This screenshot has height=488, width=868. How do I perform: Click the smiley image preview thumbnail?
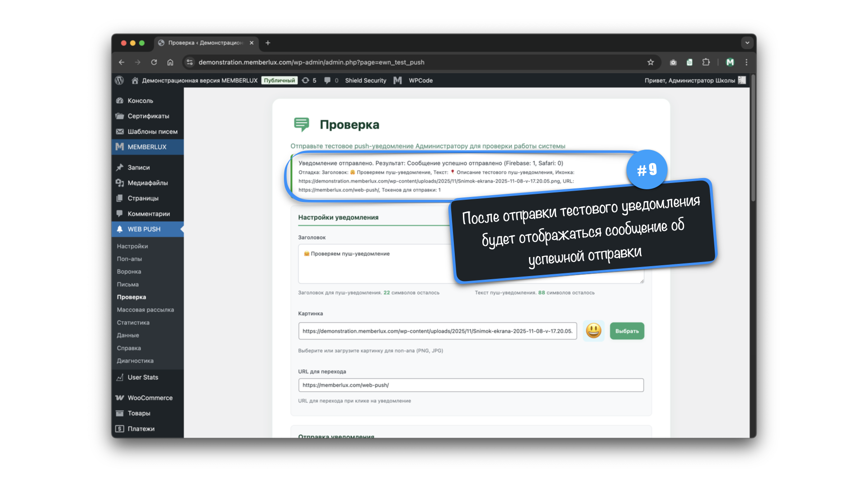(593, 331)
